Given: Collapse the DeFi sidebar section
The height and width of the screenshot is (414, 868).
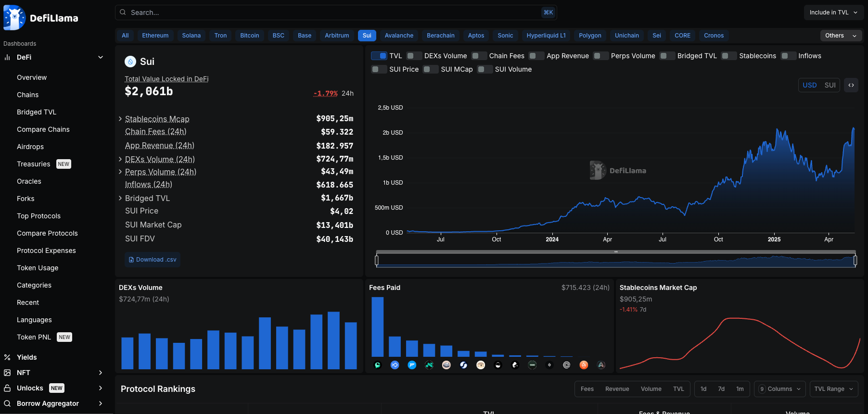Looking at the screenshot, I should (x=101, y=57).
